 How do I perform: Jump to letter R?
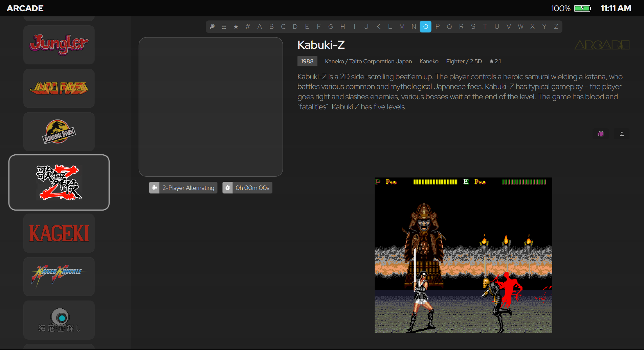click(x=461, y=27)
